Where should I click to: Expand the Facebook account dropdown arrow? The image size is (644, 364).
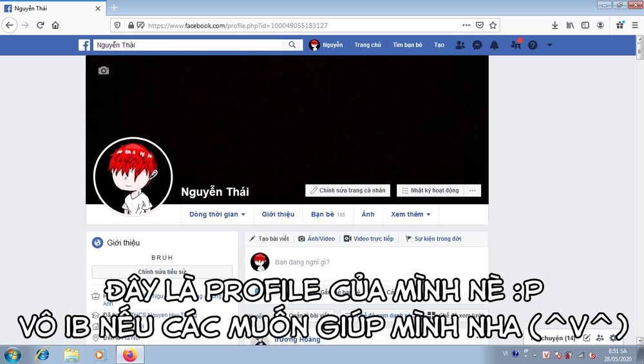coord(549,45)
